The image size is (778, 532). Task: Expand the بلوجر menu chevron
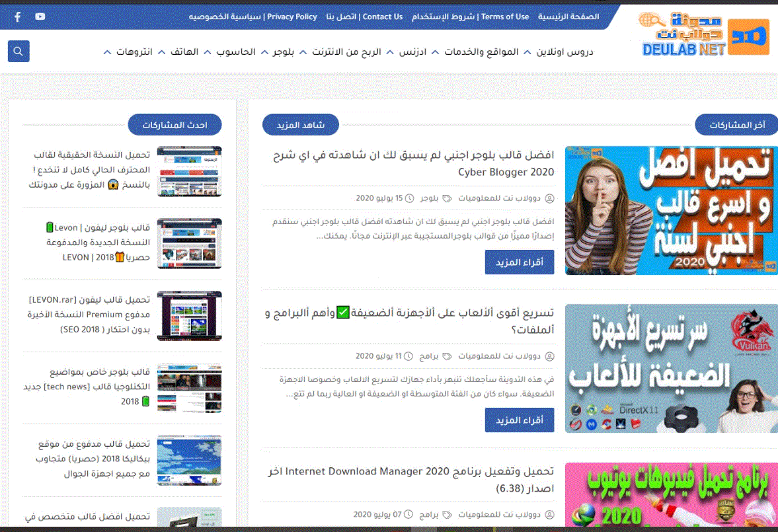264,52
